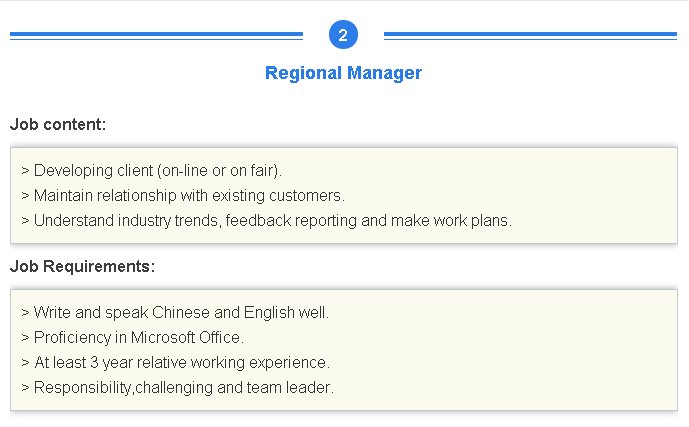Viewport: 689px width, 427px height.
Task: Click the Regional Manager heading
Action: [x=343, y=73]
